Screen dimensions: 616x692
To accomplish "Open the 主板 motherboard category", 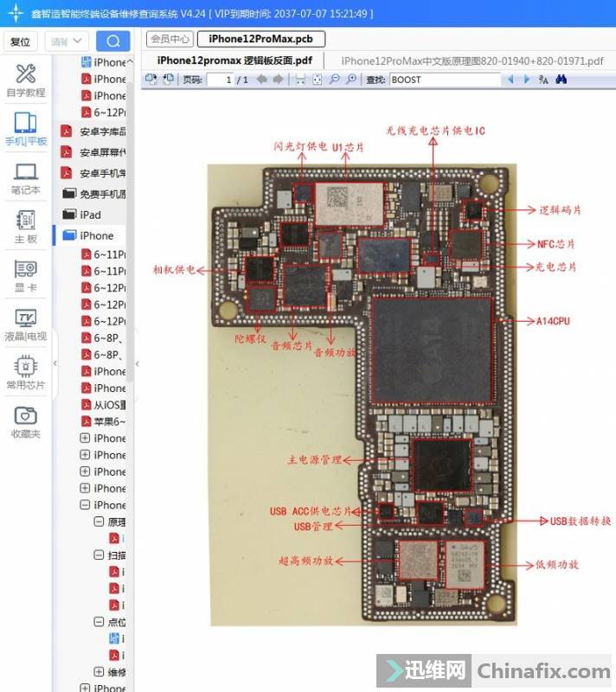I will click(26, 227).
